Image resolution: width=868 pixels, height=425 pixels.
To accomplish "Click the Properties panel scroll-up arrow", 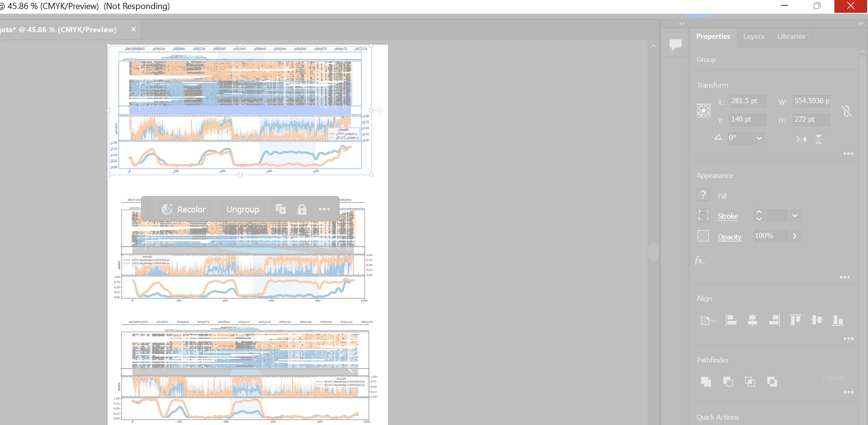I will [862, 52].
